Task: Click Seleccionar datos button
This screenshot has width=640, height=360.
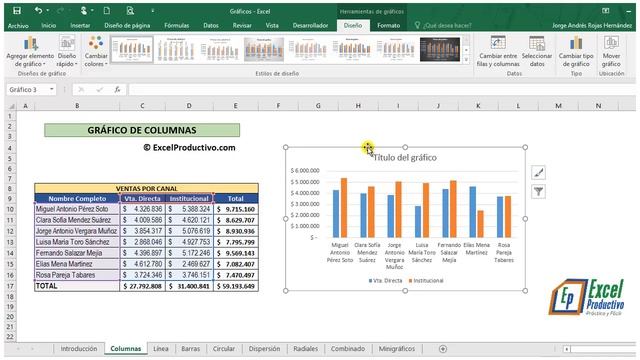Action: 537,51
